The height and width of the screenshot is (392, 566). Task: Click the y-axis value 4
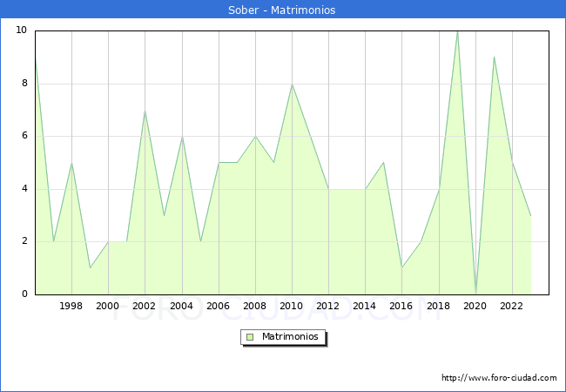(24, 189)
